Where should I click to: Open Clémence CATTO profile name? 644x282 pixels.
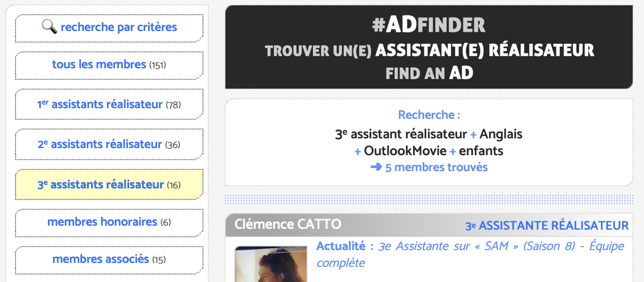tap(288, 224)
